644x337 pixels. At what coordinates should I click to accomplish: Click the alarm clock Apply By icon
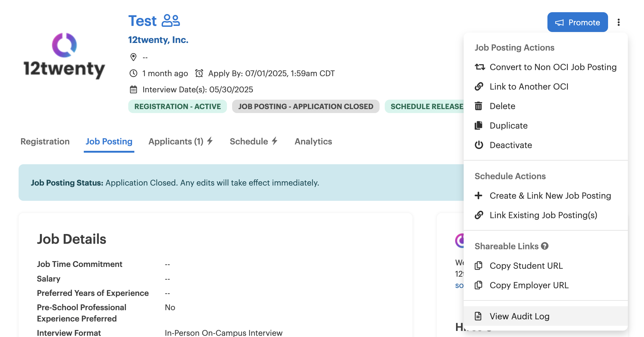pos(199,73)
